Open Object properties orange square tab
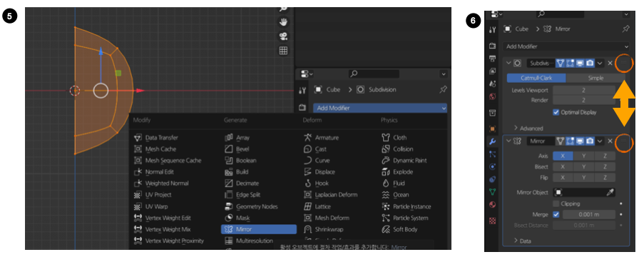 (493, 128)
